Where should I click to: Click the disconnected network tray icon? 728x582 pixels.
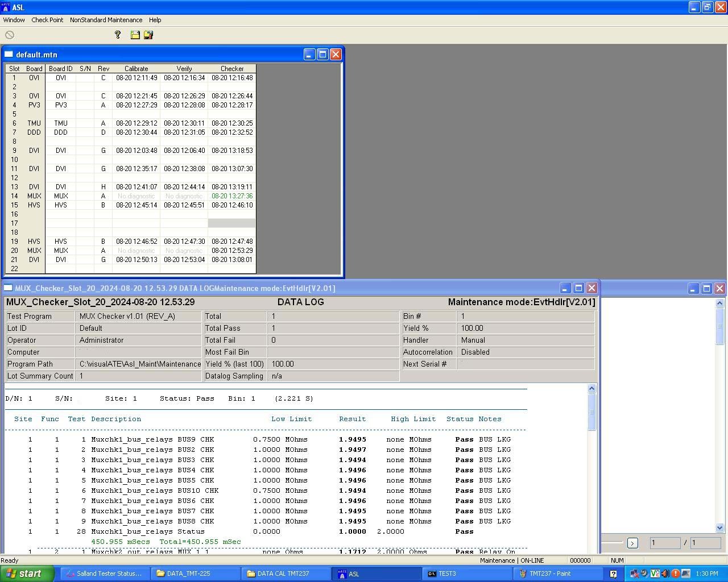634,573
